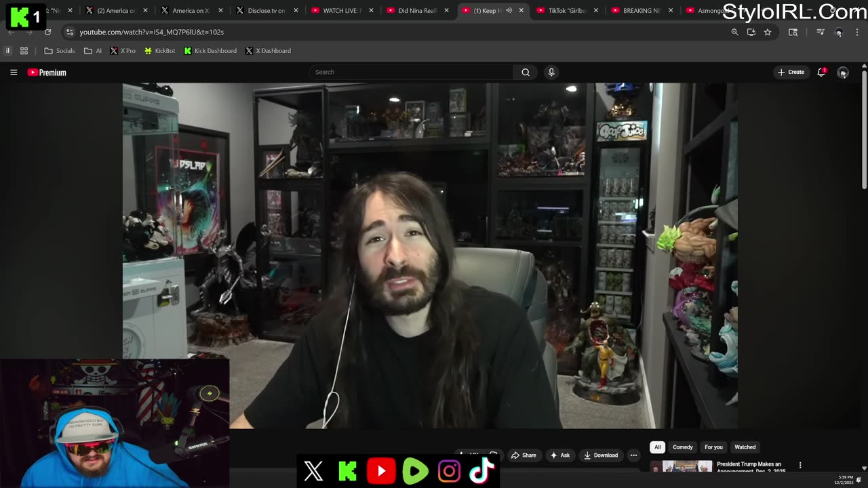The image size is (868, 488).
Task: Open the Chrome three-dot menu
Action: [x=857, y=32]
